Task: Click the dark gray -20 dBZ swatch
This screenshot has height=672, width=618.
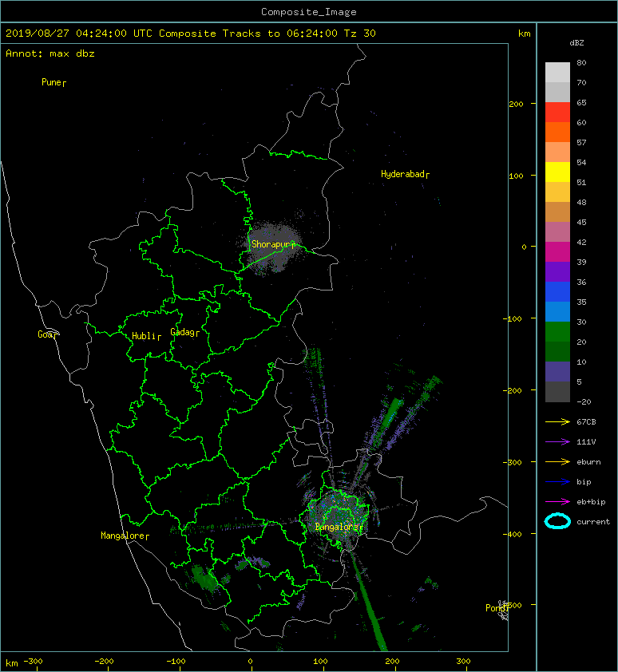Action: pyautogui.click(x=557, y=392)
